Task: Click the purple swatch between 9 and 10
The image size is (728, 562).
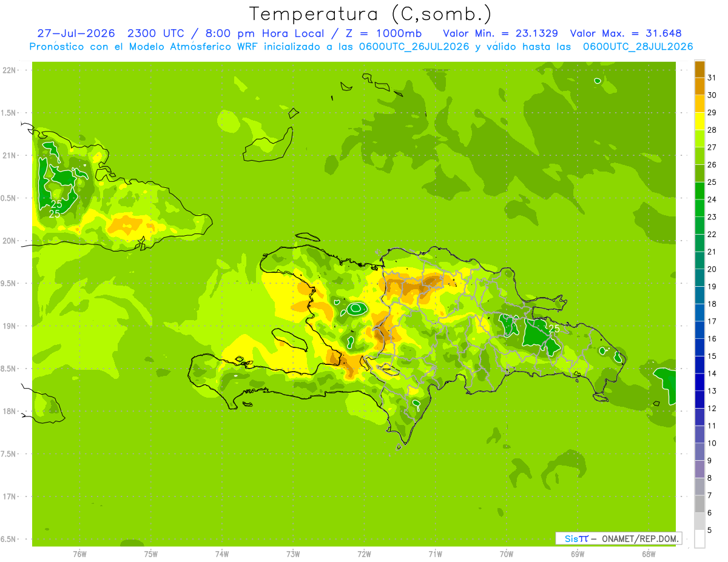Action: tap(699, 452)
